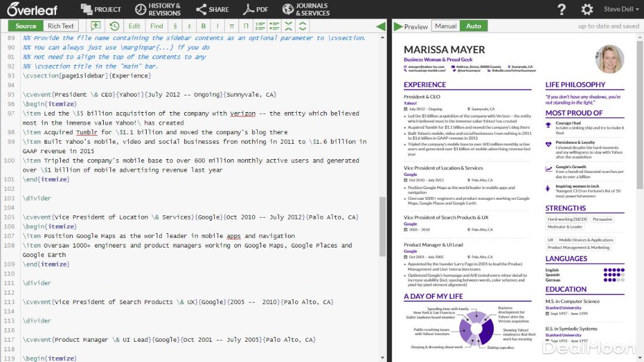
Task: Switch editor to Rich Text mode
Action: point(61,26)
